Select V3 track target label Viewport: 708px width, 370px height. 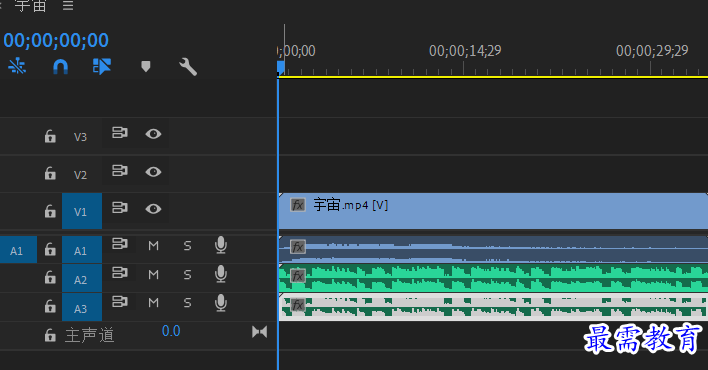(x=80, y=137)
